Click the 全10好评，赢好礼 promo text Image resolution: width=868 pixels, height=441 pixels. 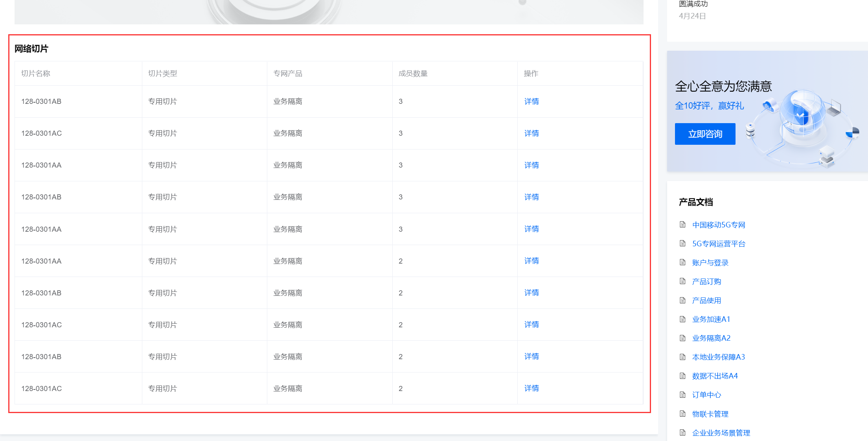pos(709,106)
